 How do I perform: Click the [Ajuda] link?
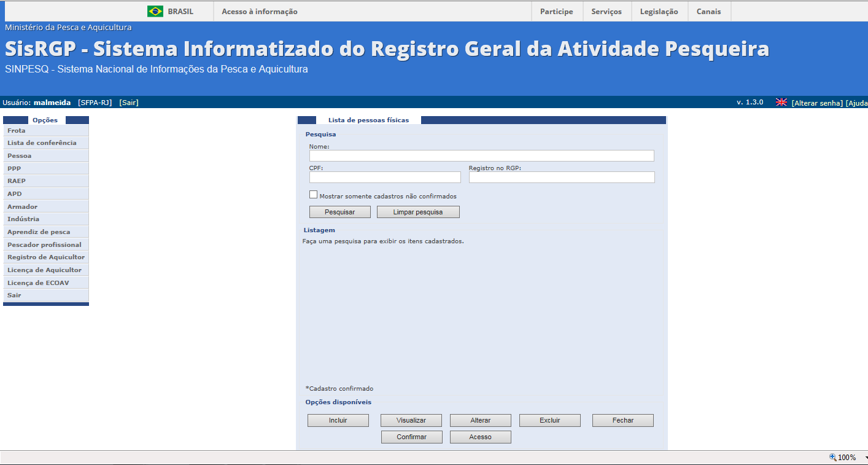point(857,103)
